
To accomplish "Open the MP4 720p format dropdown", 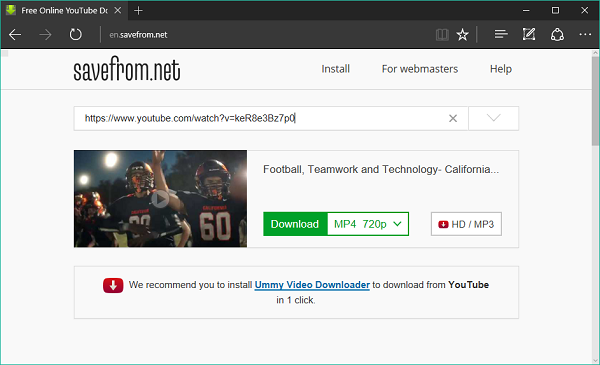I will (368, 224).
